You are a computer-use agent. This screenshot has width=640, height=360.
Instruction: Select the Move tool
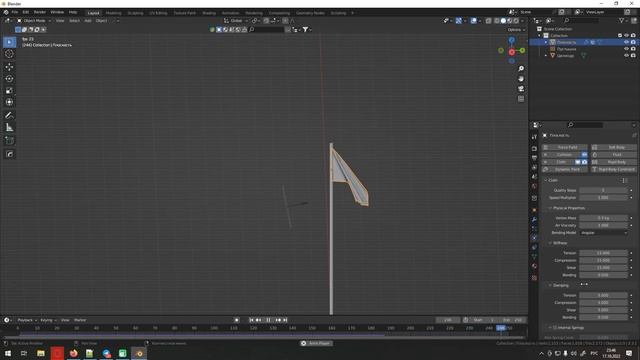(x=9, y=67)
